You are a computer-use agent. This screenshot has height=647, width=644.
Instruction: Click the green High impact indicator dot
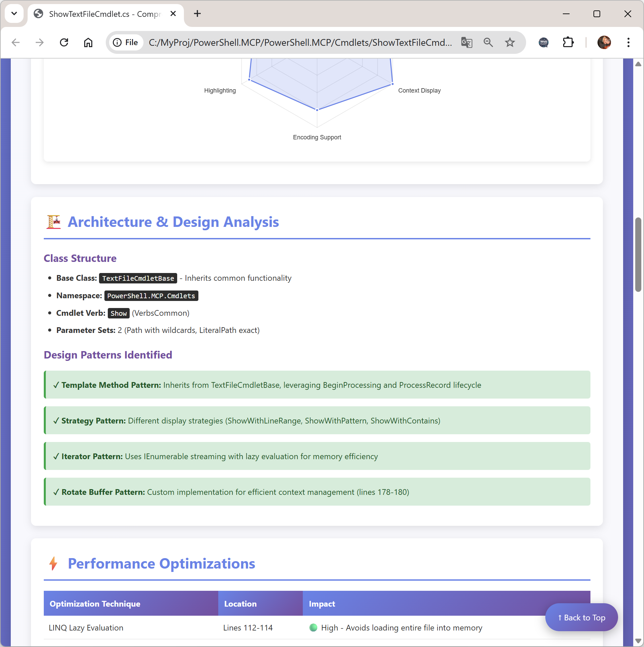coord(314,627)
